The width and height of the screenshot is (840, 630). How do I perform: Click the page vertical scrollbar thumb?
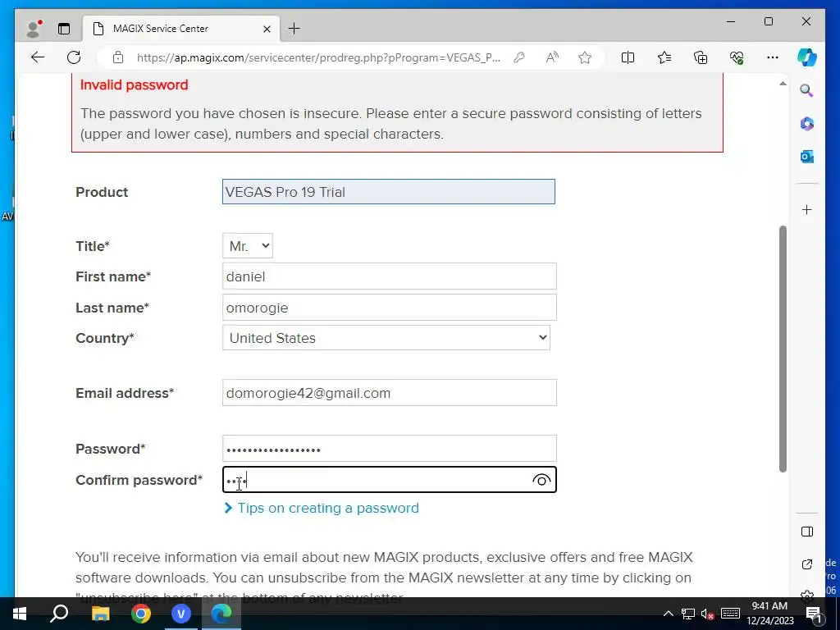pos(783,349)
